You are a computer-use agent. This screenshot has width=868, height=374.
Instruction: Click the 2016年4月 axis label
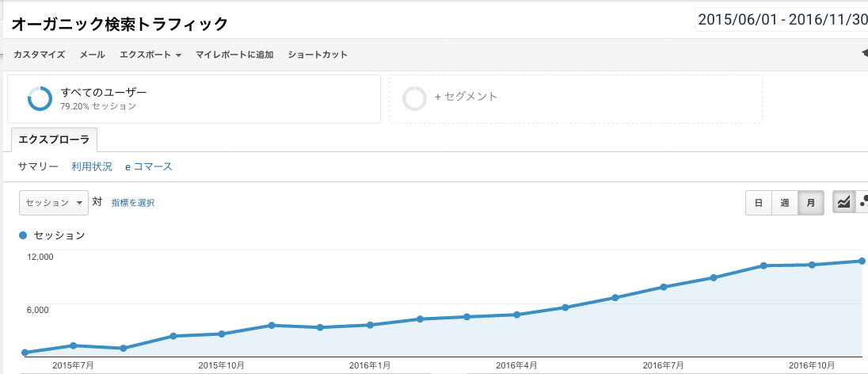click(516, 365)
